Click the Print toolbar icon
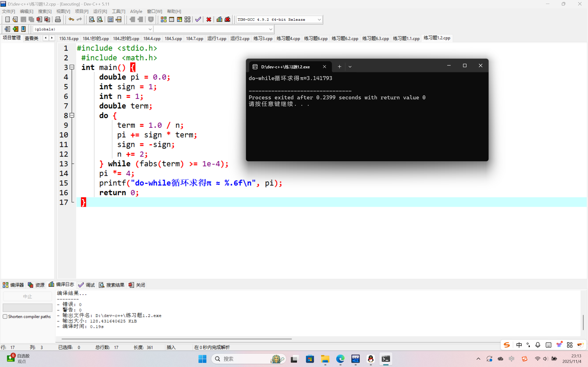The width and height of the screenshot is (588, 367). pyautogui.click(x=58, y=19)
